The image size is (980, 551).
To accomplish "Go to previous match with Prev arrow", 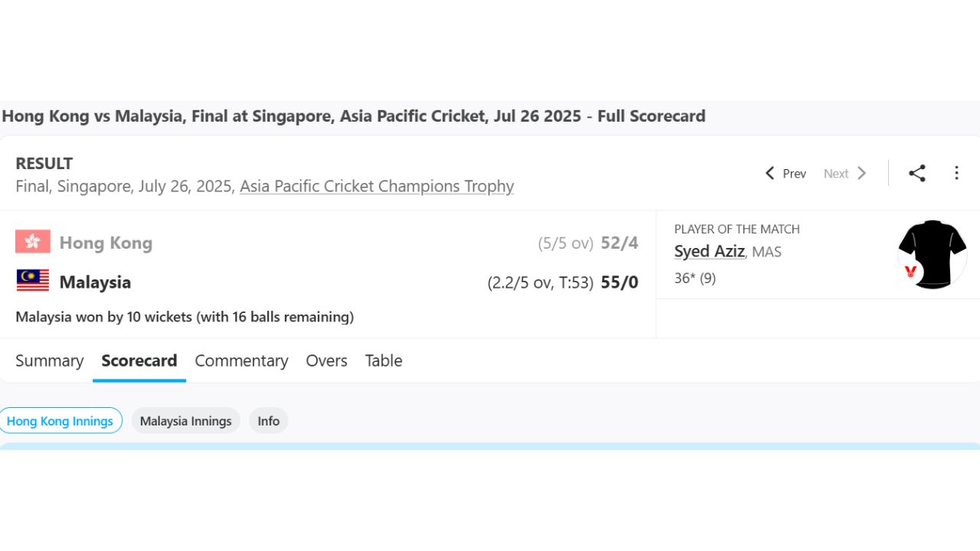I will click(786, 174).
